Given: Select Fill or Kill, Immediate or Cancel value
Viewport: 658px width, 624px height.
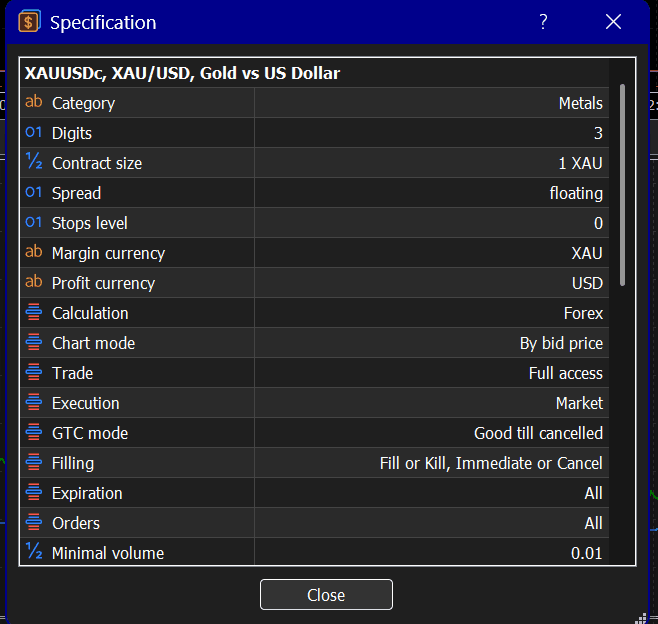Looking at the screenshot, I should (x=491, y=463).
